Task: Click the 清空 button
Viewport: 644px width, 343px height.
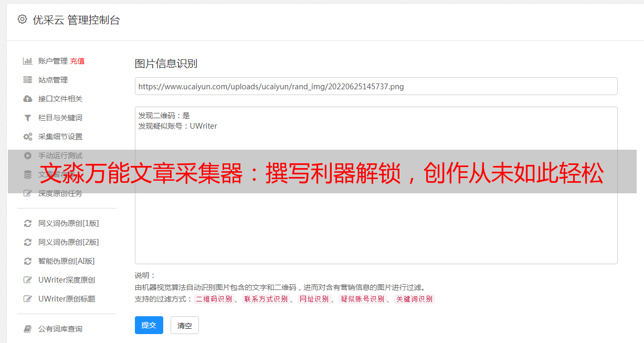Action: (x=185, y=325)
